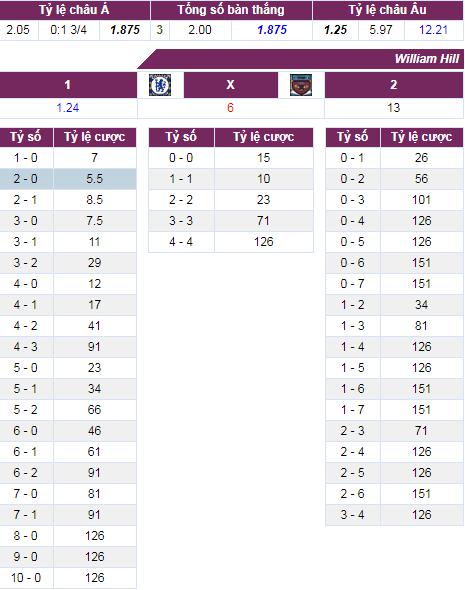465x590 pixels.
Task: Select the away win odds 13
Action: (394, 108)
